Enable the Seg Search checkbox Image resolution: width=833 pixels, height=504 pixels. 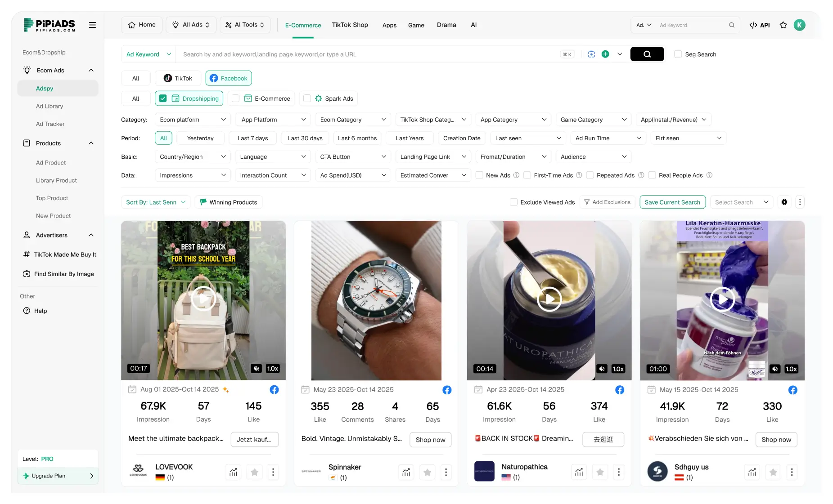pos(678,54)
